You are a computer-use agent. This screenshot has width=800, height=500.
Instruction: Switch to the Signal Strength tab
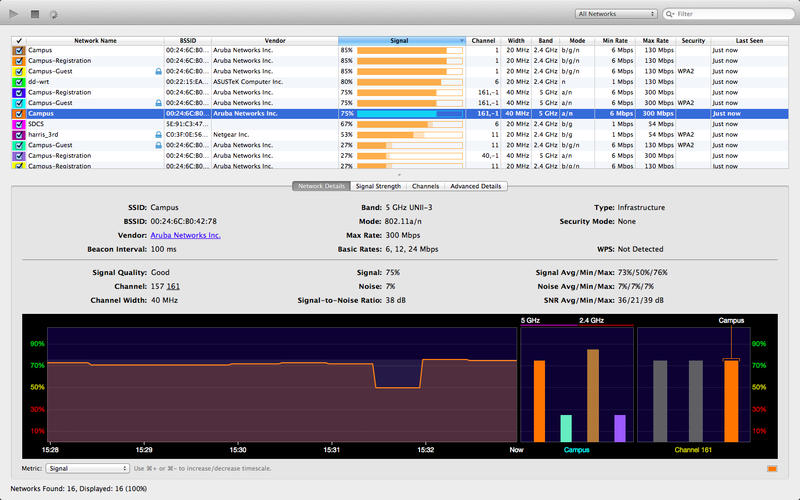coord(378,186)
